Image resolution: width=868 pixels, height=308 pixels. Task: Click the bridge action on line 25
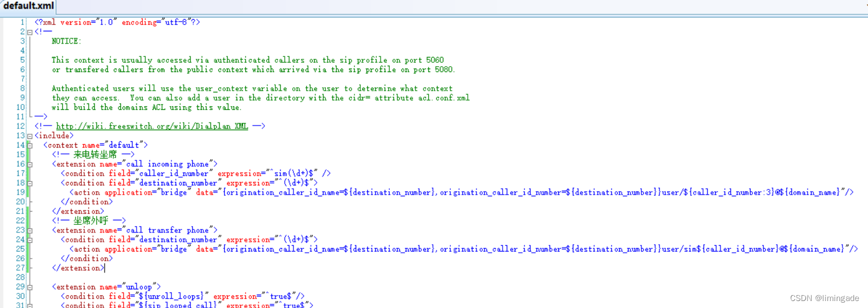coord(463,249)
